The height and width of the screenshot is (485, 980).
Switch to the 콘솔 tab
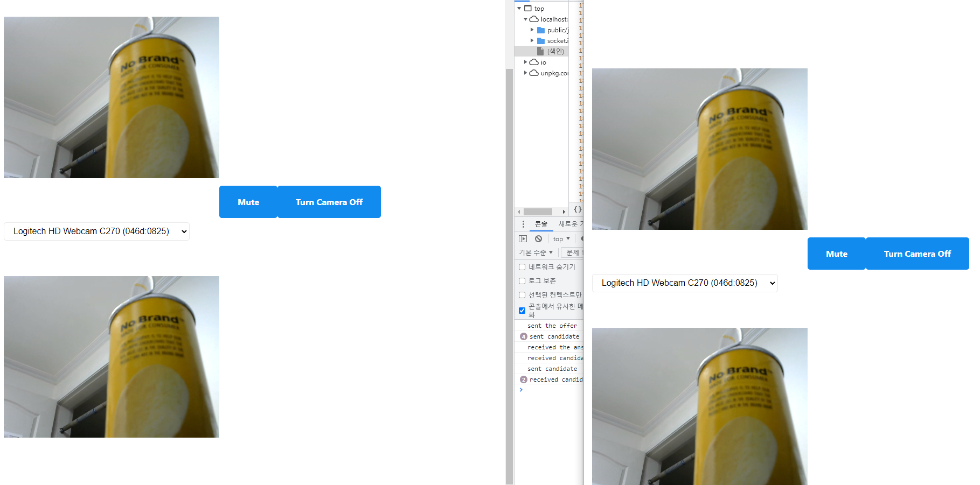(541, 224)
